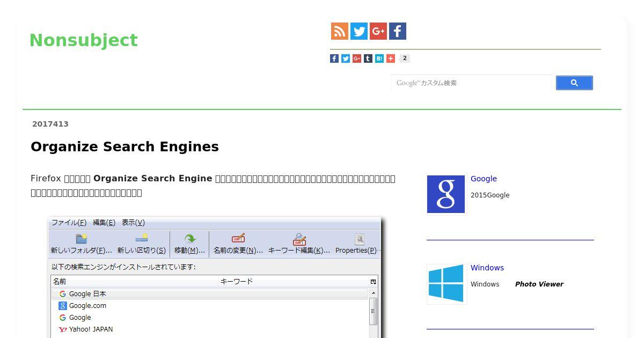Image resolution: width=644 pixels, height=338 pixels.
Task: Open the blue Google thumbnail in sidebar
Action: [x=446, y=194]
